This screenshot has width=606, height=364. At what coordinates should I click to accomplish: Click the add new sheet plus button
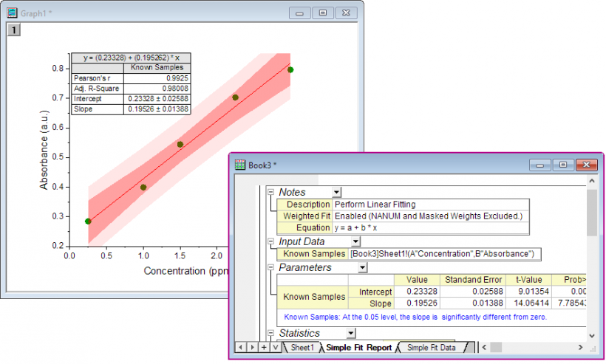[x=264, y=347]
